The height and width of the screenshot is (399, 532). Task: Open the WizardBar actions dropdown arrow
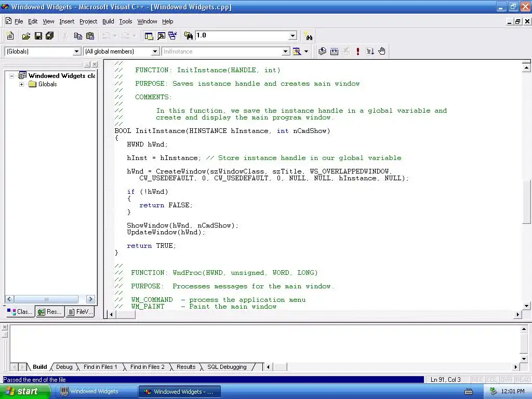pos(306,51)
